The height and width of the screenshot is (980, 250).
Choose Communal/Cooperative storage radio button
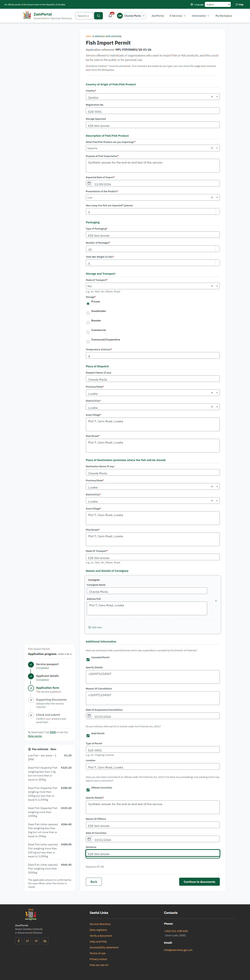(88, 342)
